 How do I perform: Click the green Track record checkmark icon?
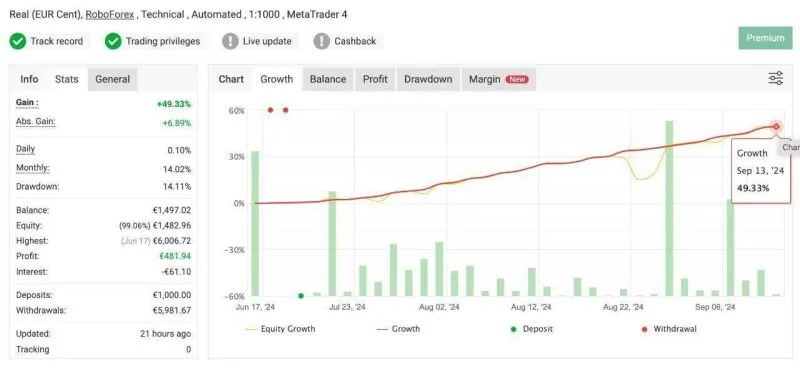pyautogui.click(x=18, y=41)
